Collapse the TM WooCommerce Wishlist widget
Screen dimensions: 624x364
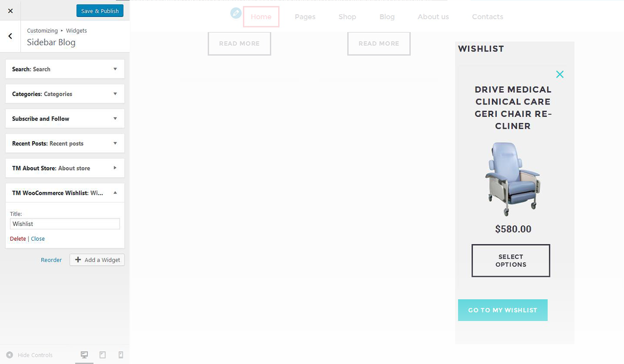coord(65,193)
